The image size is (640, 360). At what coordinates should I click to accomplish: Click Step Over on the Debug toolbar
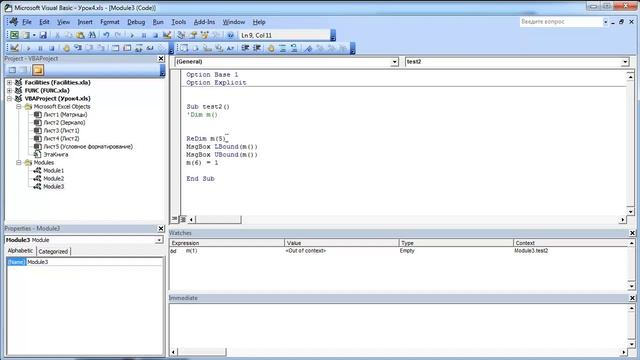[89, 48]
